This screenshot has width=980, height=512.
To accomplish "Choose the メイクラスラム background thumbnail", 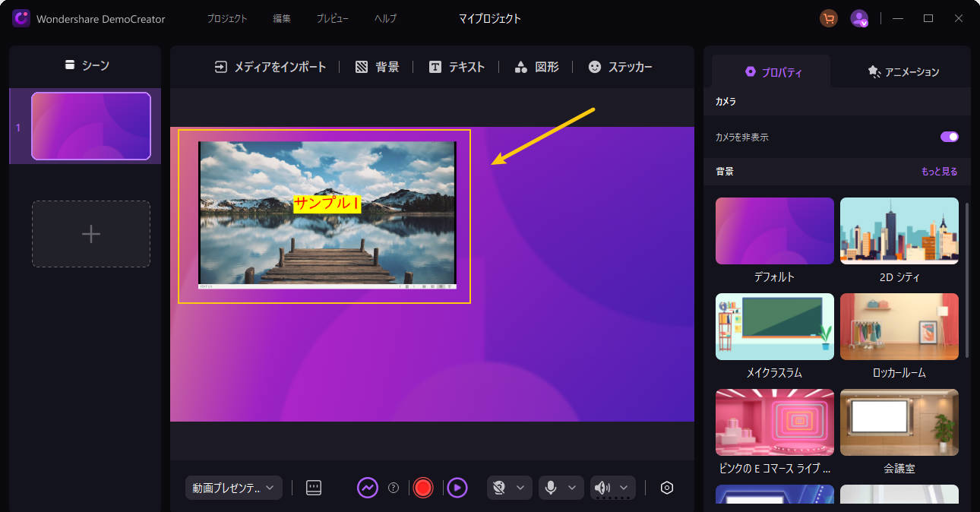I will coord(775,327).
